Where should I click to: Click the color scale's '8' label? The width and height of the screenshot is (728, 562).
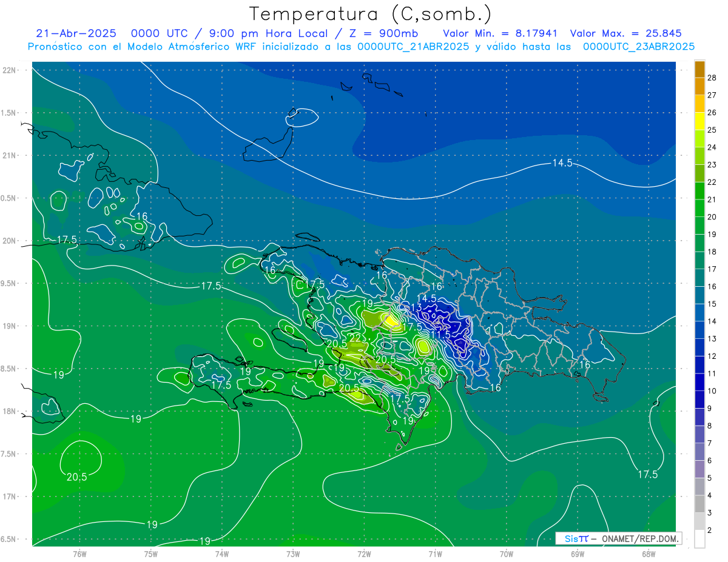709,426
